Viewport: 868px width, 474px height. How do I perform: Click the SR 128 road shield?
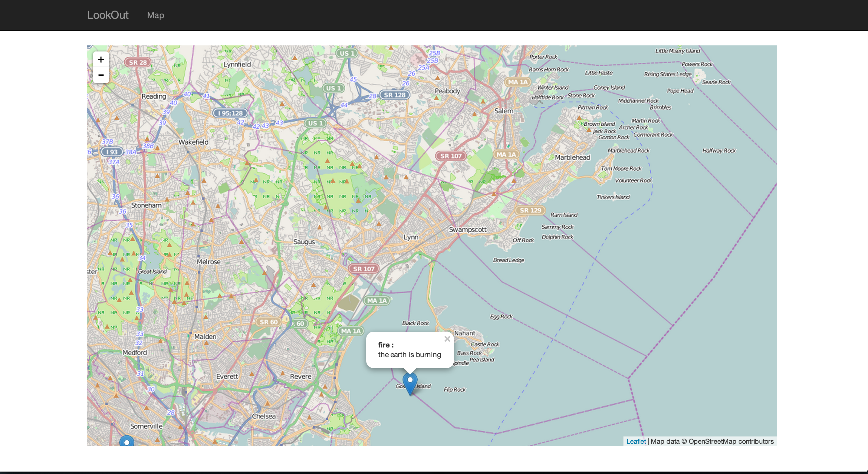(x=394, y=95)
